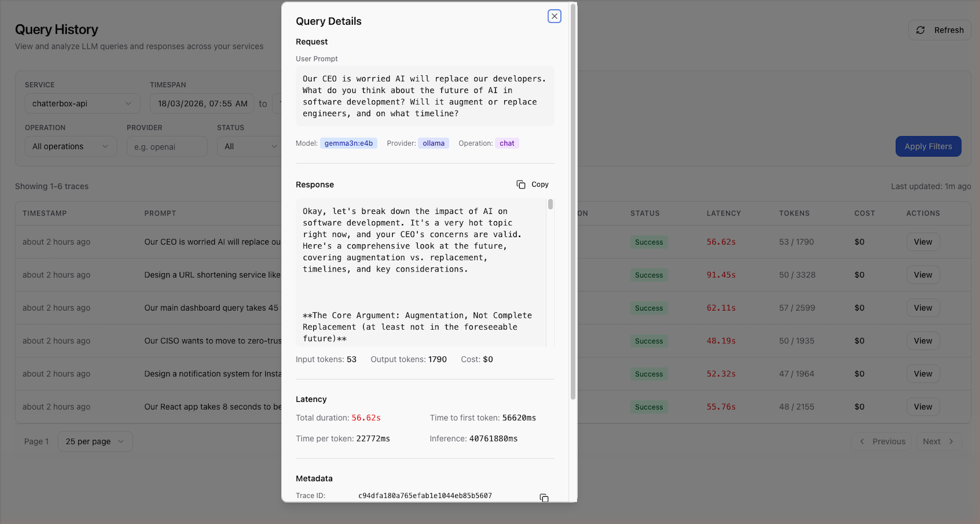Copy the Trace ID value

point(543,497)
